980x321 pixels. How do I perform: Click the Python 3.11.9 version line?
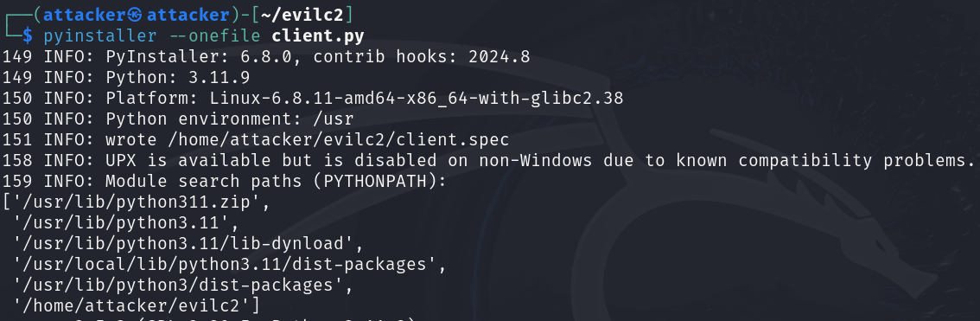click(x=177, y=78)
